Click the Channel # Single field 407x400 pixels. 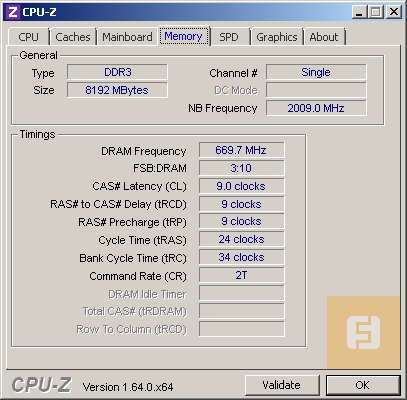(x=316, y=72)
